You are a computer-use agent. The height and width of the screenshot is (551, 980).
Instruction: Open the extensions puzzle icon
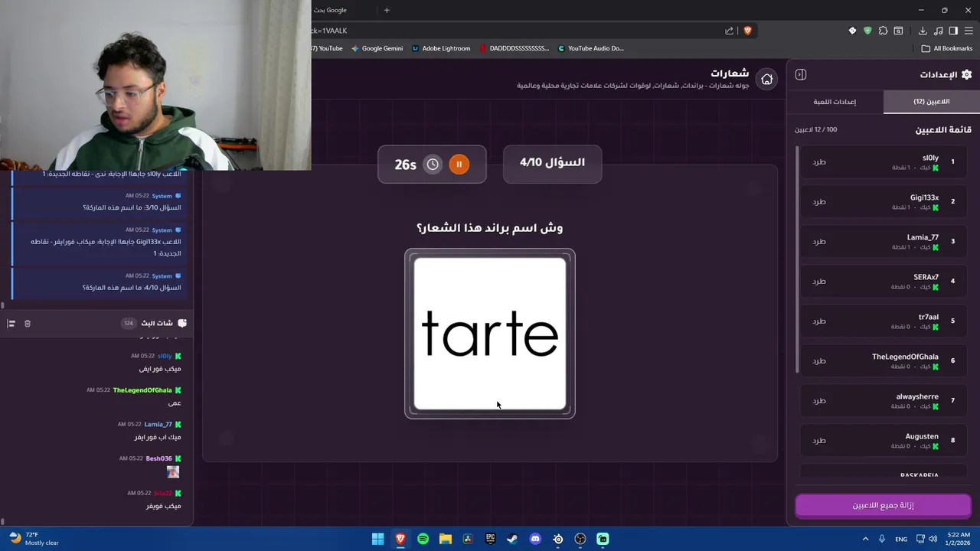click(883, 31)
